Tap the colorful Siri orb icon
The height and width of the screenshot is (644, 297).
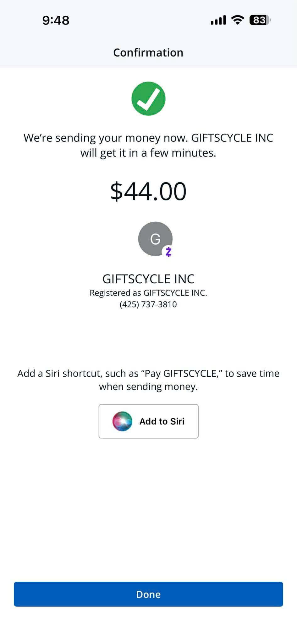(122, 421)
